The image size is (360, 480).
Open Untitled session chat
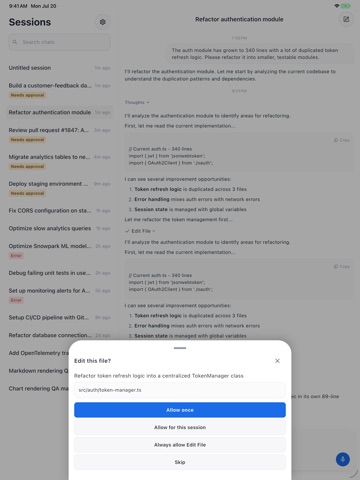(x=60, y=68)
